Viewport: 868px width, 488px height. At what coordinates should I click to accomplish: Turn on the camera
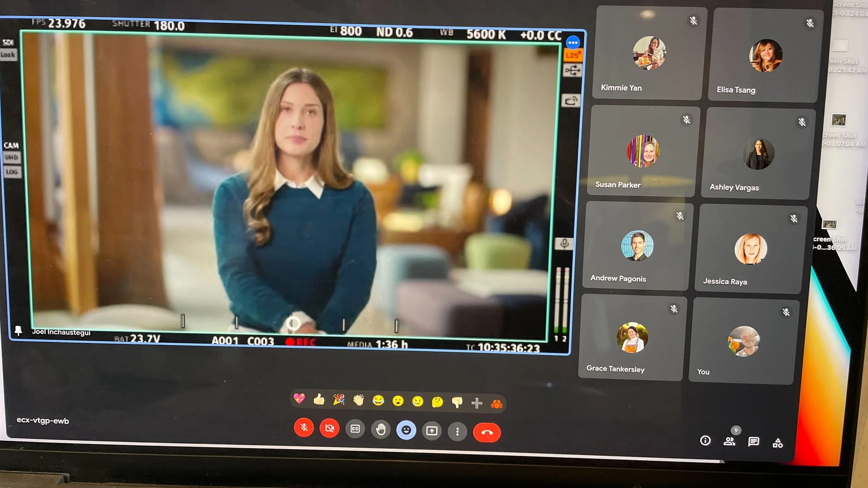click(x=329, y=428)
